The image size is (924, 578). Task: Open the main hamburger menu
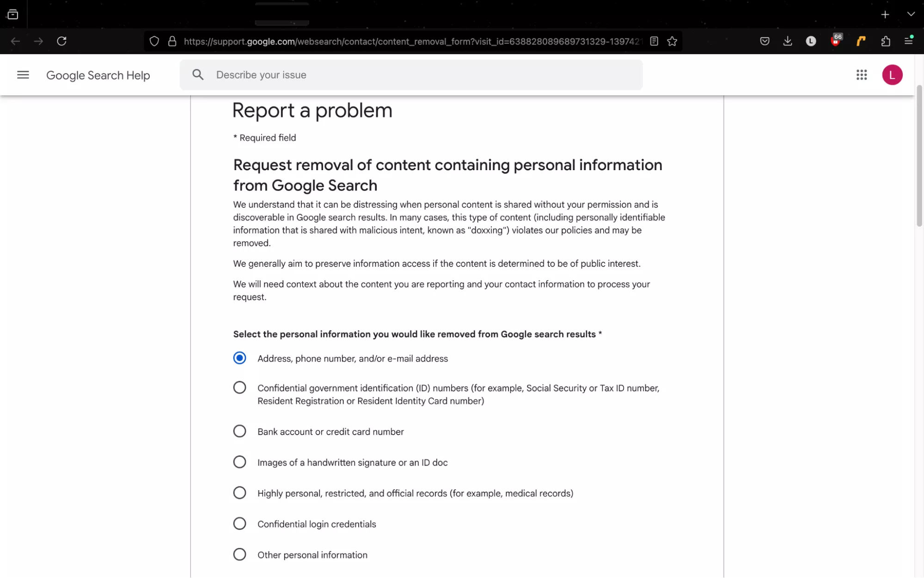23,75
